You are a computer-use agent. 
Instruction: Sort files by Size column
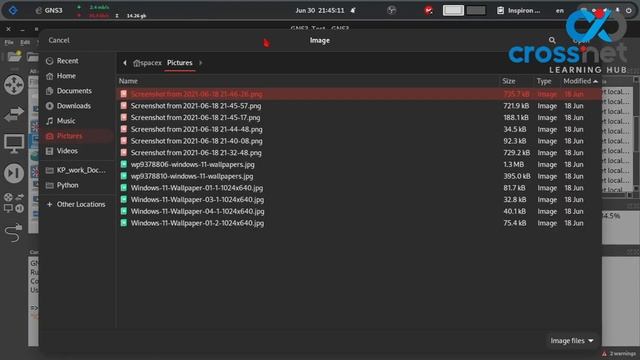click(x=509, y=81)
